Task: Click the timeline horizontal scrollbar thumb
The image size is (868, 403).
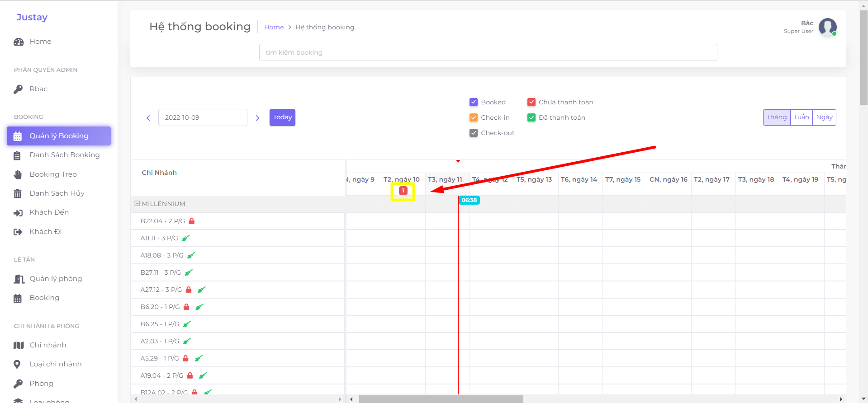Action: [x=441, y=399]
